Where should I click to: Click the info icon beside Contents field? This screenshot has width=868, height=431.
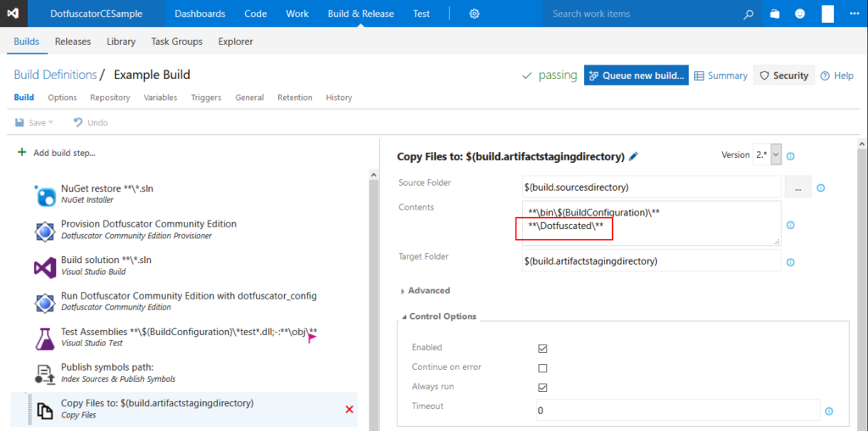tap(791, 225)
